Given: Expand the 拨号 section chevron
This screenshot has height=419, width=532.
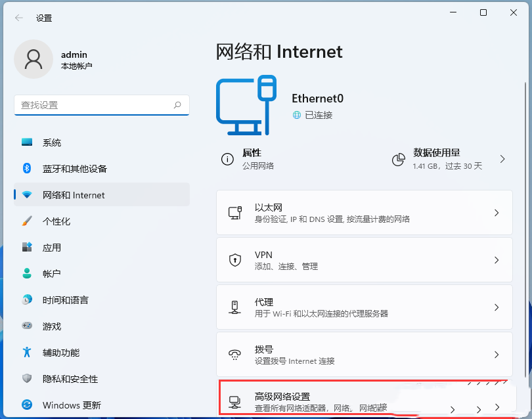Looking at the screenshot, I should click(x=497, y=355).
